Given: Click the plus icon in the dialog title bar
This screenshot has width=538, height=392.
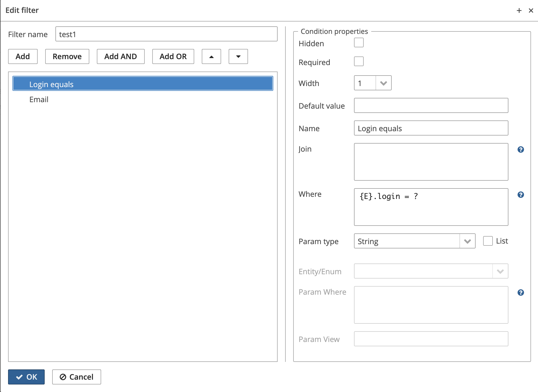Looking at the screenshot, I should [519, 10].
